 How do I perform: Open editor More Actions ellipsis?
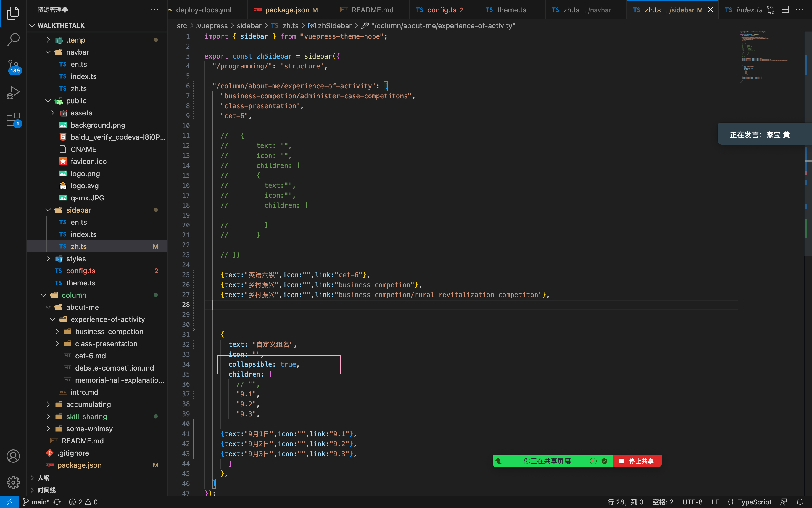click(x=800, y=10)
